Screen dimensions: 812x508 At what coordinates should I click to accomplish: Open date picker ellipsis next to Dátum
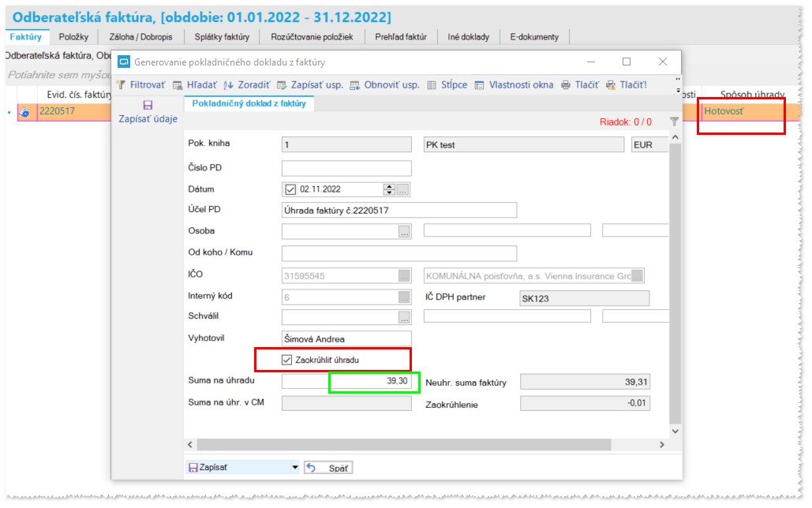[403, 189]
